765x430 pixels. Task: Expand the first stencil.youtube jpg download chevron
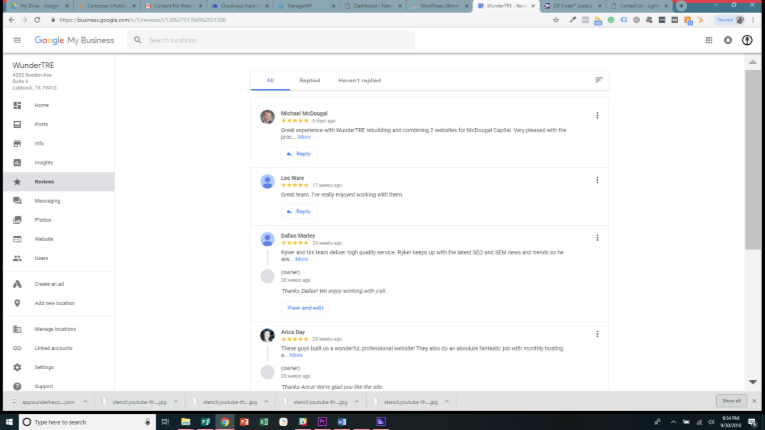click(176, 402)
